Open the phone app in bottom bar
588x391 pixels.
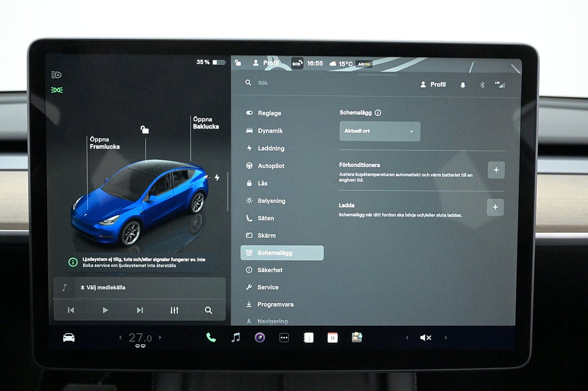tap(211, 338)
